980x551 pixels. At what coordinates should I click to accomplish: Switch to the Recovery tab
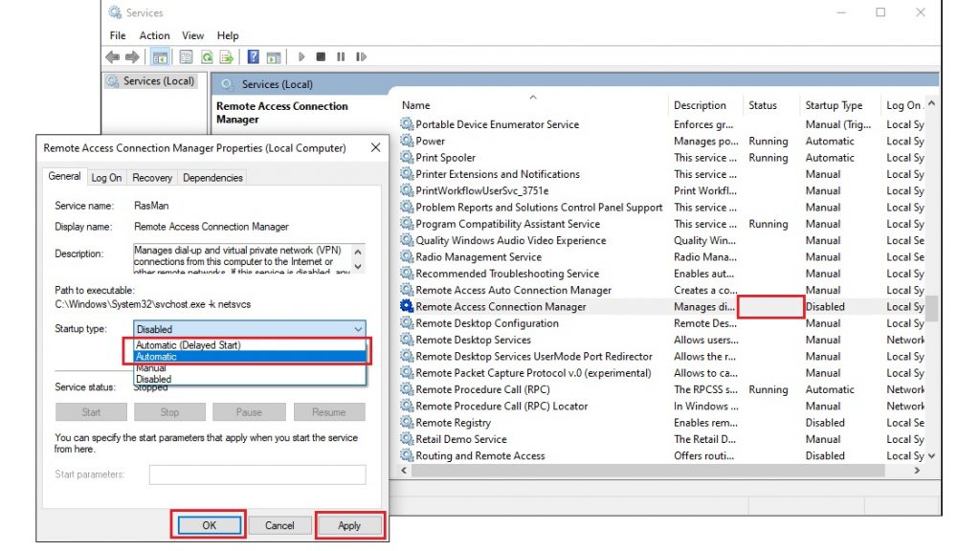coord(151,177)
